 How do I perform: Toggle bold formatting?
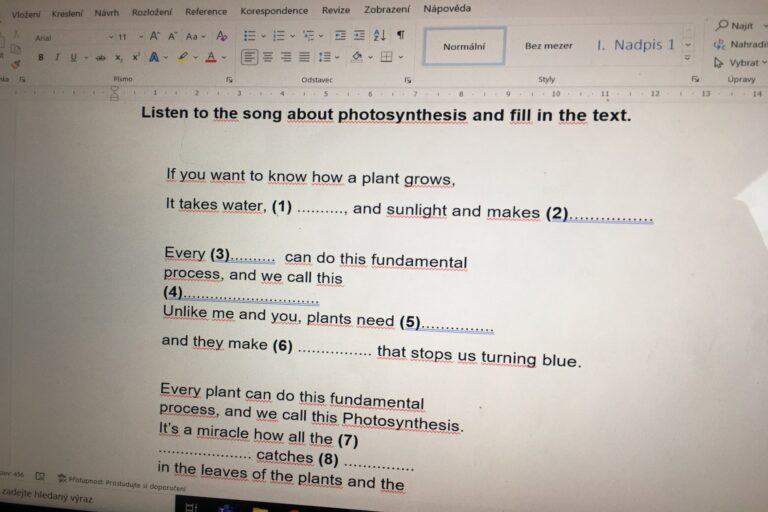[x=41, y=57]
